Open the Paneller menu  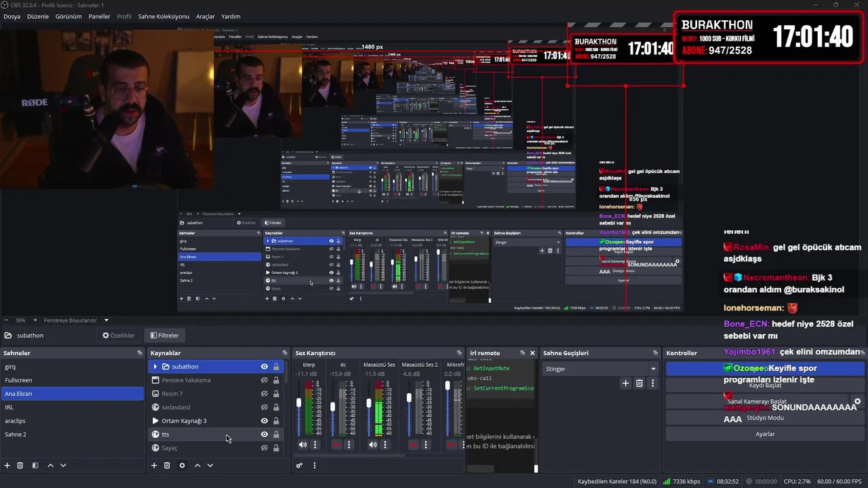pos(99,16)
